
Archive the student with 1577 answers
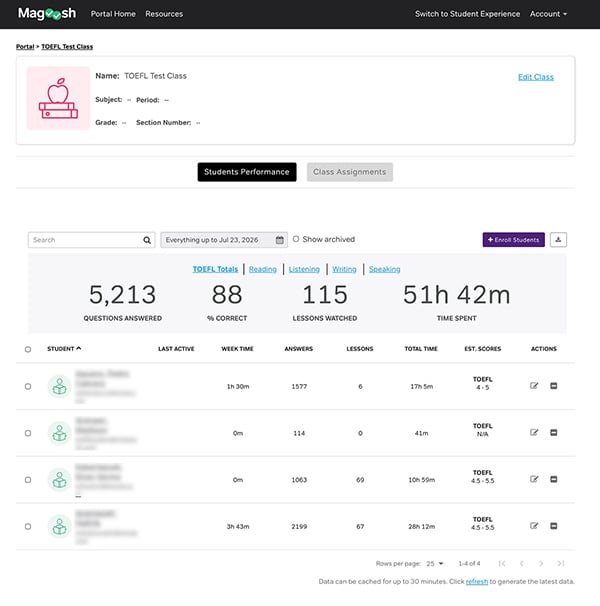[x=554, y=386]
